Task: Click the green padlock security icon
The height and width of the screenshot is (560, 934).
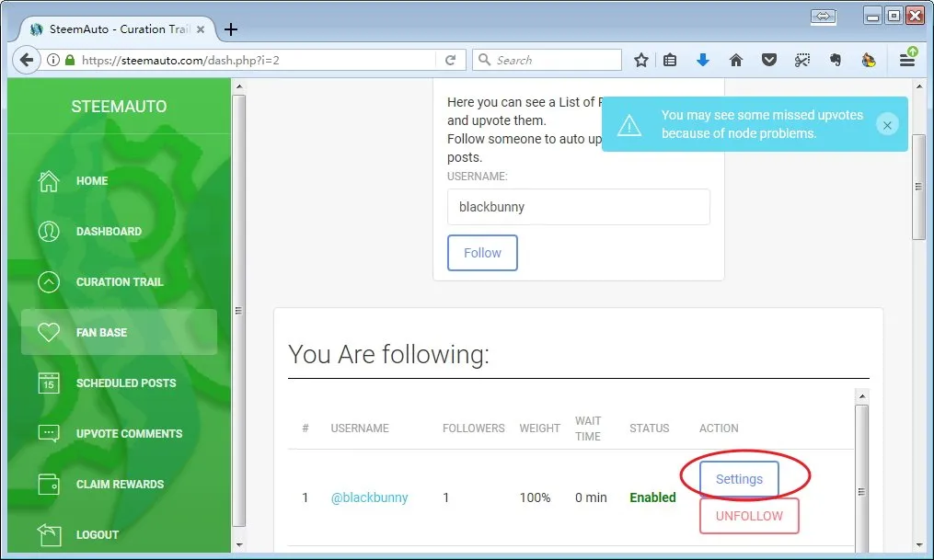Action: 70,60
